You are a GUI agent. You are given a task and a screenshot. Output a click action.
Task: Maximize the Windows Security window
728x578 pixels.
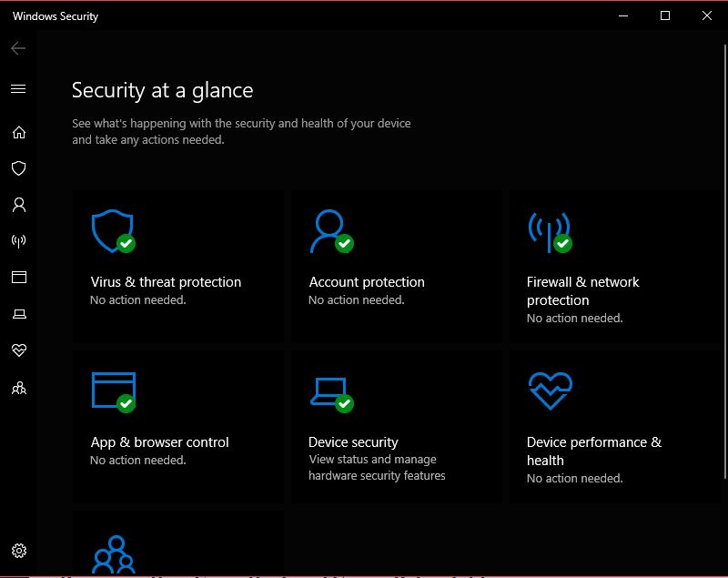665,15
